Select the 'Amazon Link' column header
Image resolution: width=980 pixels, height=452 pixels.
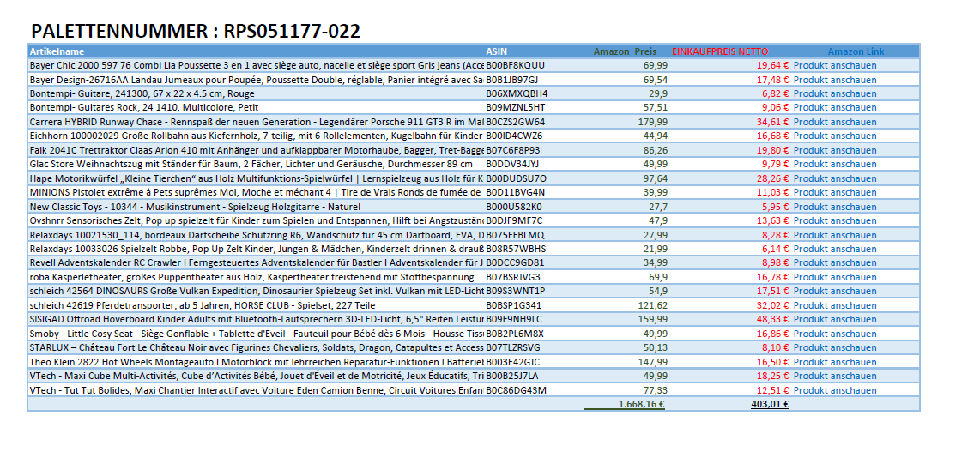(856, 51)
